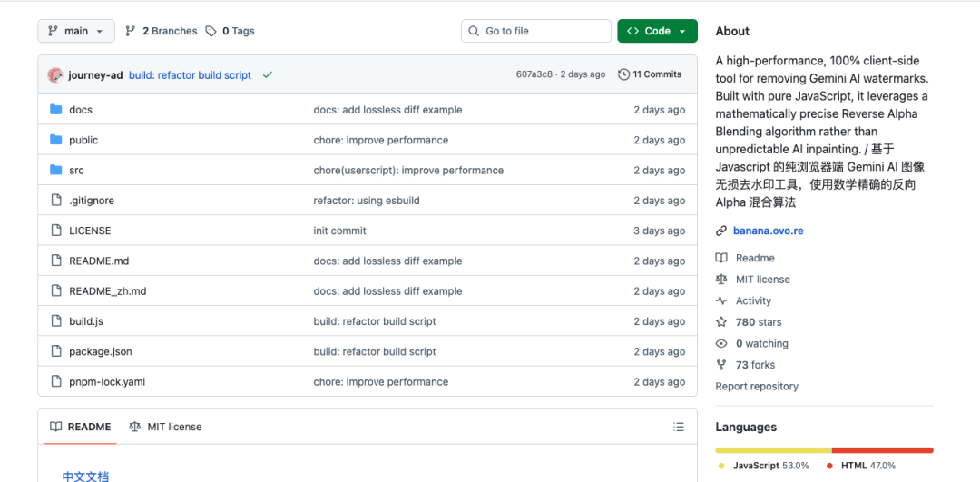The width and height of the screenshot is (980, 482).
Task: View the 0 watching link
Action: click(x=762, y=343)
